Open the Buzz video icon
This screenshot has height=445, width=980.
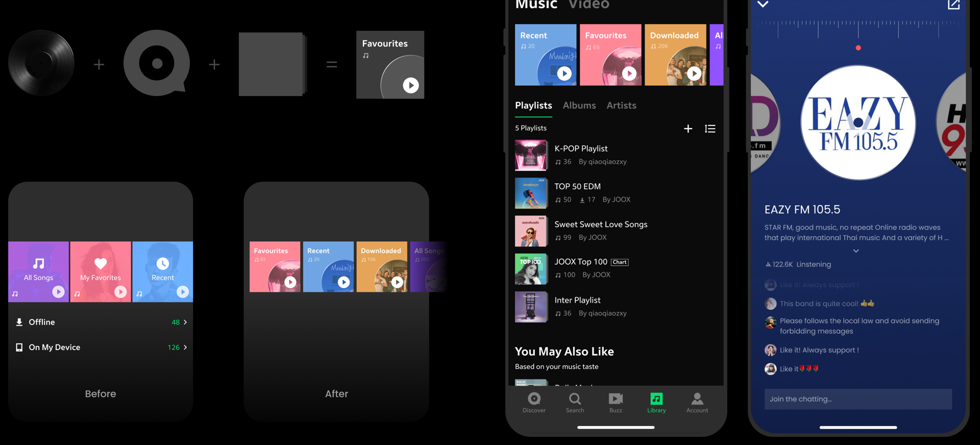click(616, 399)
